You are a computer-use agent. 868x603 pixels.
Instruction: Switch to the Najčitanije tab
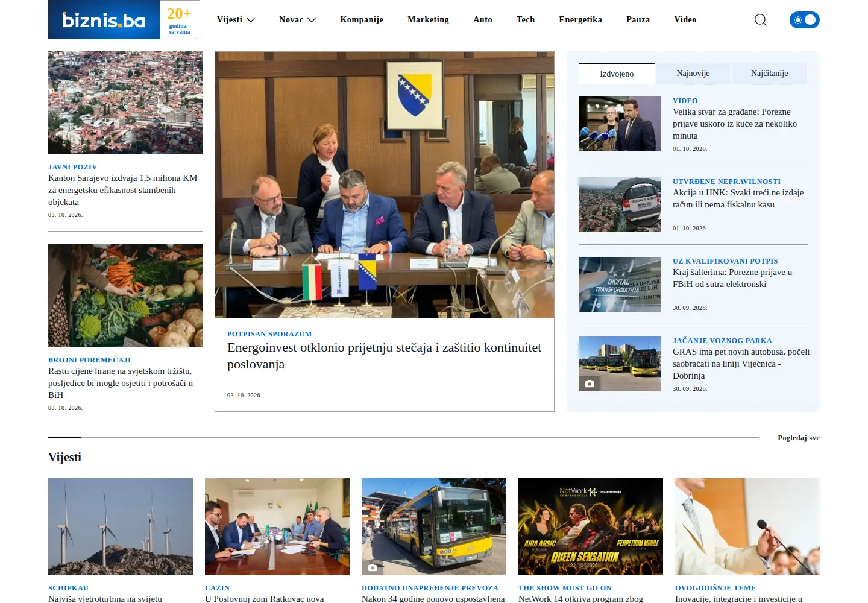point(769,74)
